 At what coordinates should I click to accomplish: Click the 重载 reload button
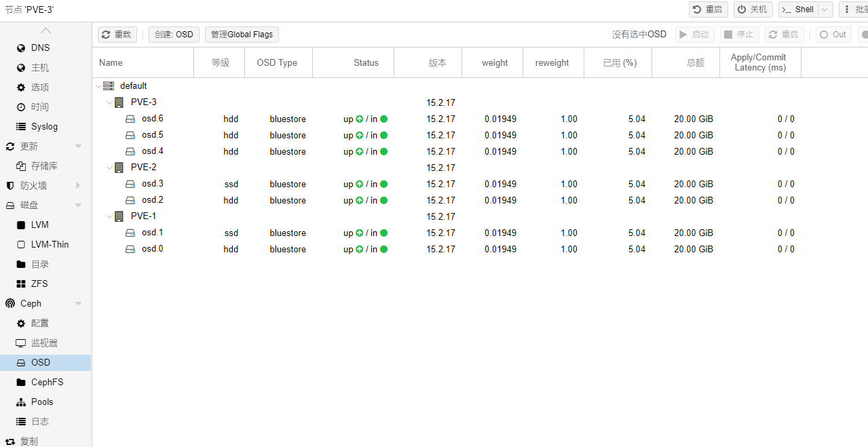[x=117, y=35]
